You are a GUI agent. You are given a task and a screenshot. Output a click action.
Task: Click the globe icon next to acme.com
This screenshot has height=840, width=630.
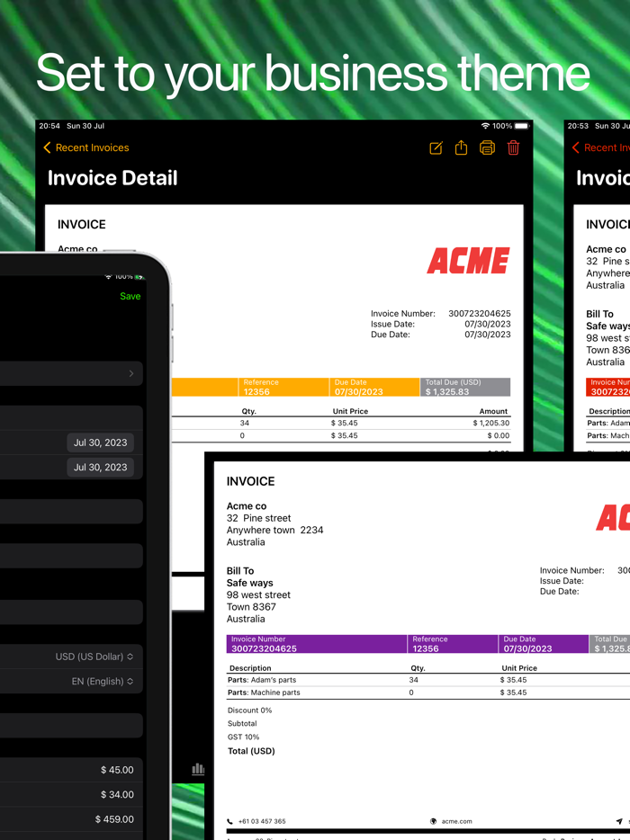pyautogui.click(x=433, y=821)
